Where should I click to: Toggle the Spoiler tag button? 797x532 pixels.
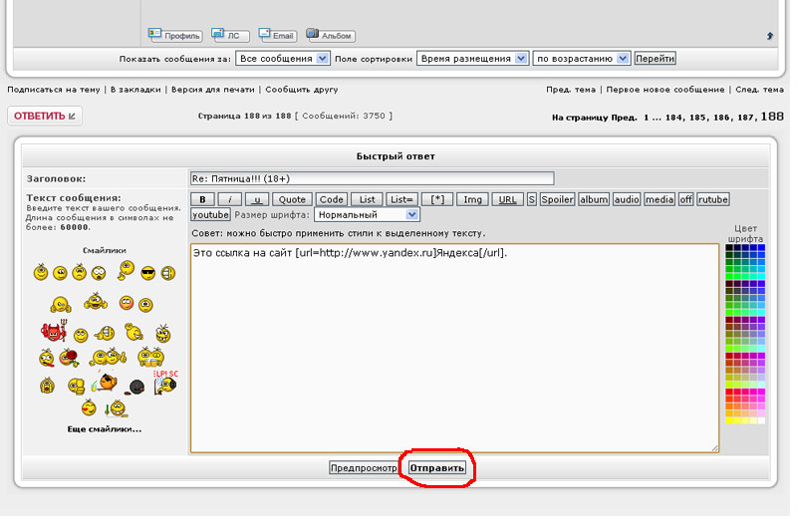click(557, 199)
